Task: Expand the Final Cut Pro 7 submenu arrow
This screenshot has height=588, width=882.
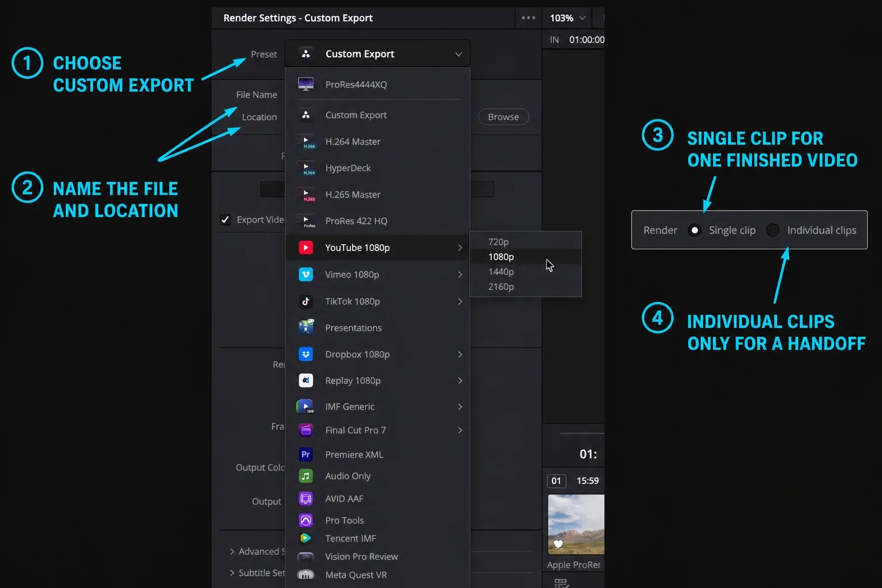Action: coord(460,430)
